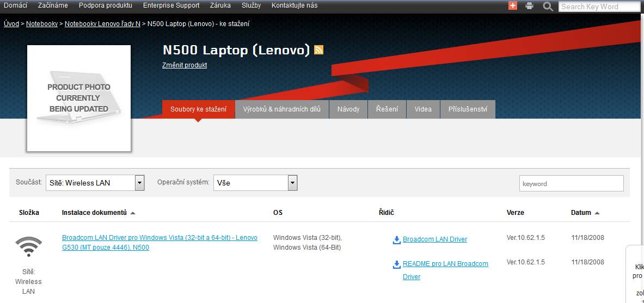Viewport: 644px width, 303px height.
Task: Switch to the Příslušenství tab
Action: click(468, 109)
